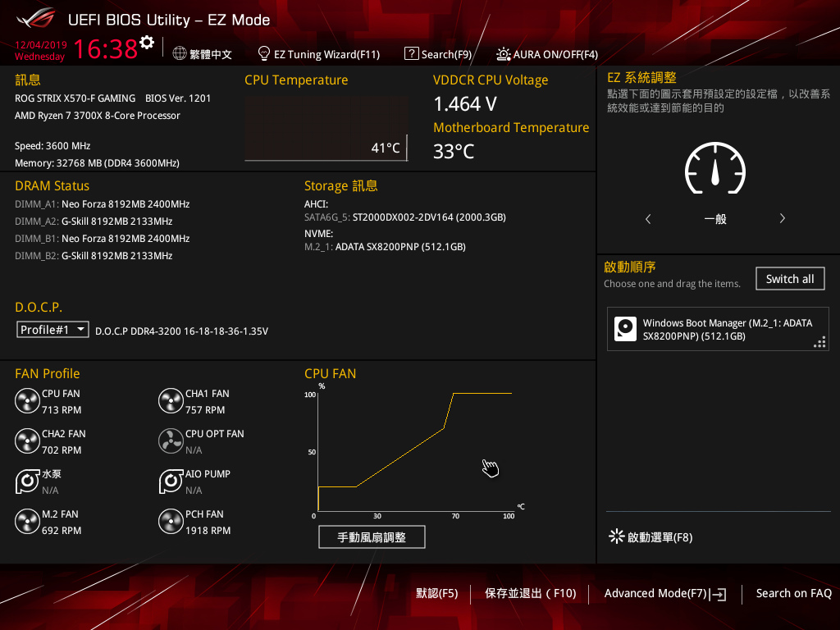The image size is (840, 630).
Task: Click the 33°C motherboard temperature value
Action: (454, 151)
